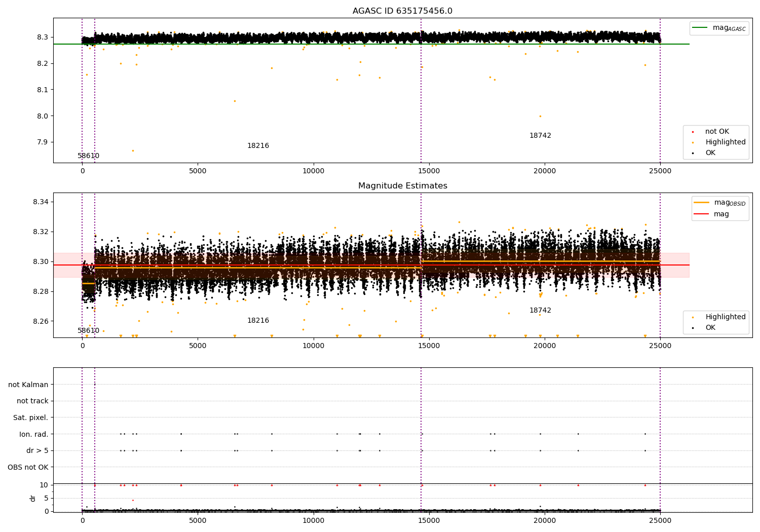Click the 20000 x-axis tick in middle plot
The height and width of the screenshot is (532, 760).
pyautogui.click(x=545, y=346)
